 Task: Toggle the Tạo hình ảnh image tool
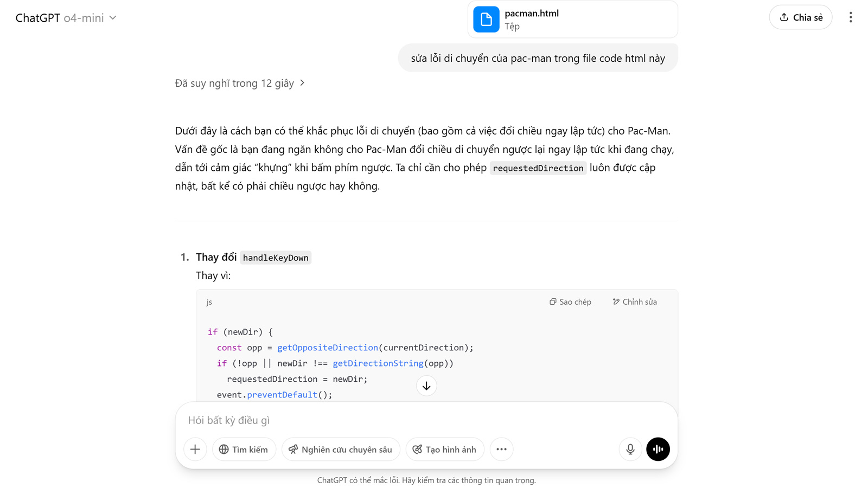point(445,450)
